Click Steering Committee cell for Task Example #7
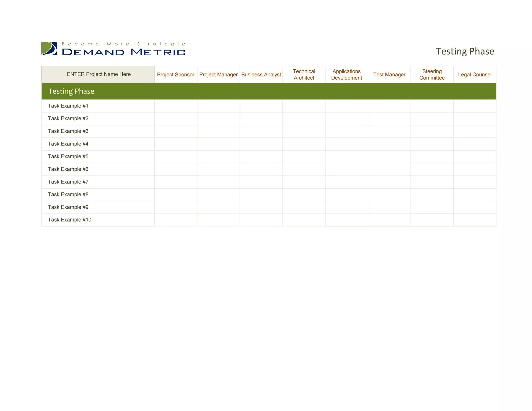Screen dimensions: 532x411 pos(432,182)
